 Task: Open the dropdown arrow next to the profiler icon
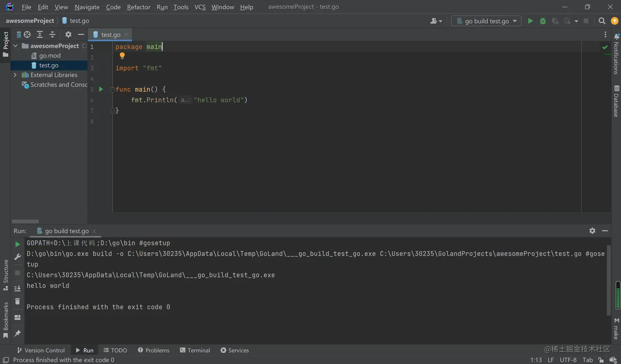[576, 21]
